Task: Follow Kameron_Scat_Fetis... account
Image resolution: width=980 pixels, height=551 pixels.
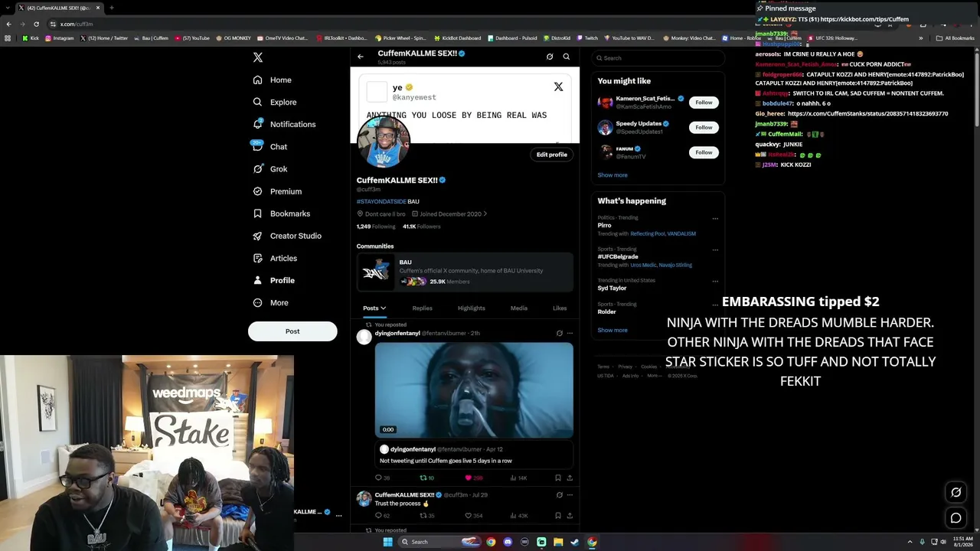Action: tap(704, 103)
